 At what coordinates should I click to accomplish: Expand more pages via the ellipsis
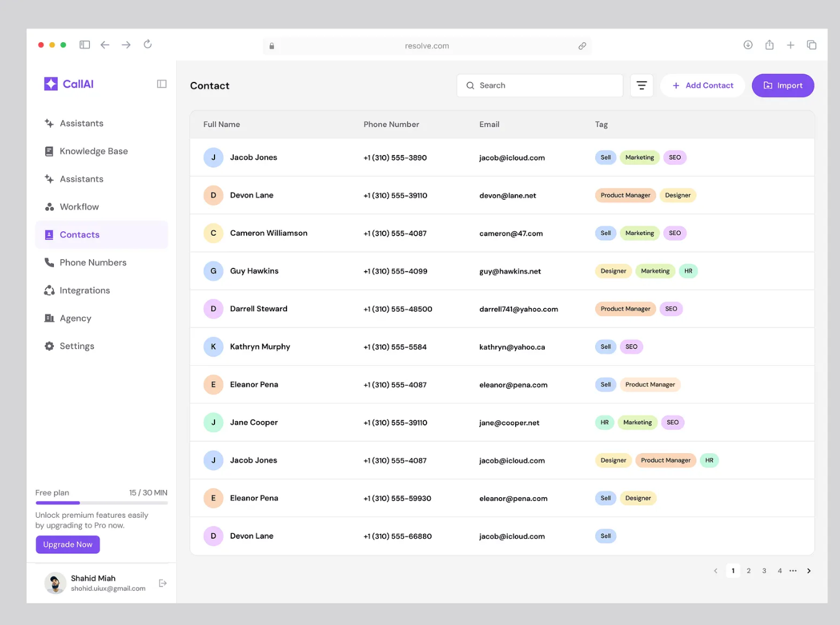coord(793,570)
